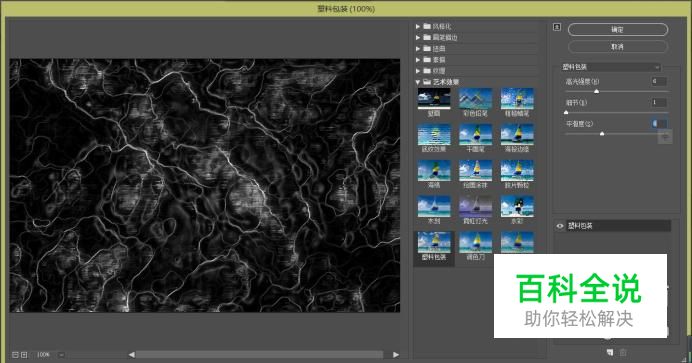692x363 pixels.
Task: Click the 取消 cancel button
Action: pos(618,46)
